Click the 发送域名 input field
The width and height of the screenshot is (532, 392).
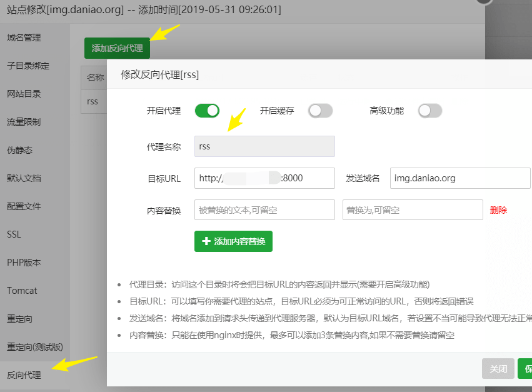pos(459,178)
